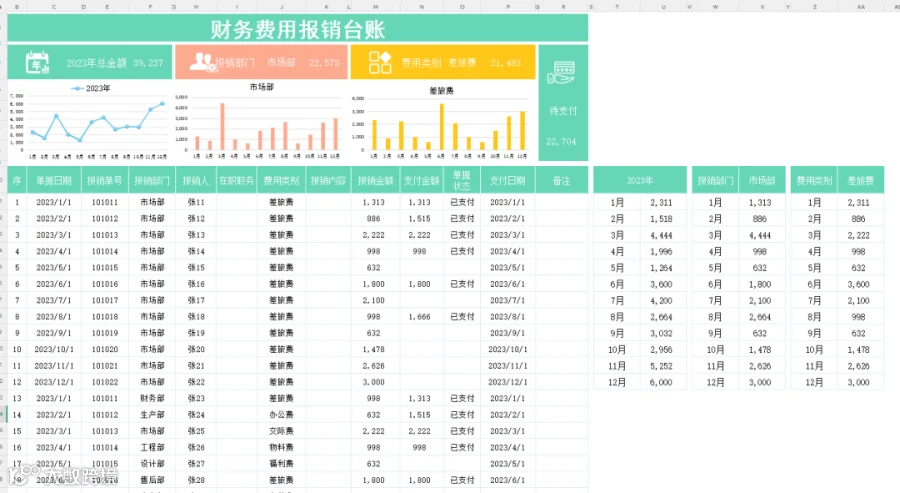The image size is (900, 493).
Task: Select the cell containing 张11
Action: [x=196, y=202]
